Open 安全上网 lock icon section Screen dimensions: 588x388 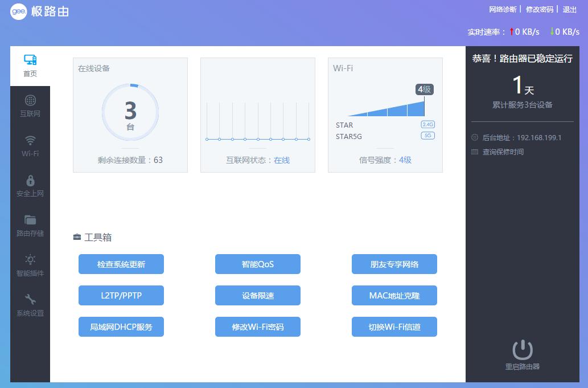tap(30, 181)
